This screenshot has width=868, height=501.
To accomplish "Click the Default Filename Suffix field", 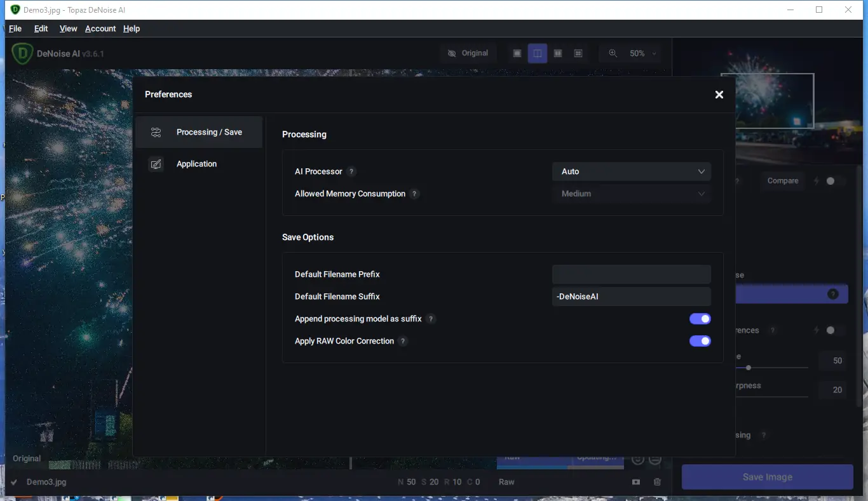I will pos(632,297).
